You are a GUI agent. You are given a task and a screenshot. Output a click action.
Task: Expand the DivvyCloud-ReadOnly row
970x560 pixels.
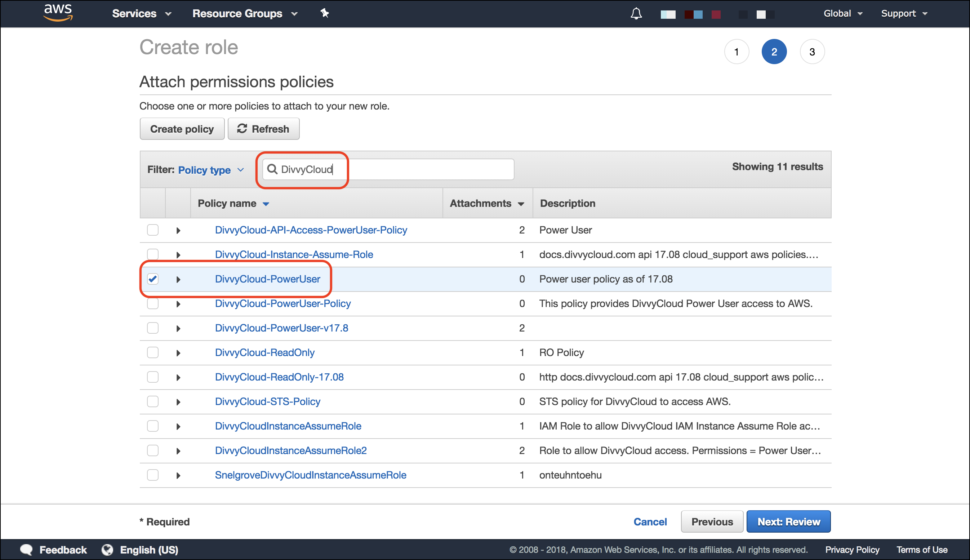coord(178,353)
